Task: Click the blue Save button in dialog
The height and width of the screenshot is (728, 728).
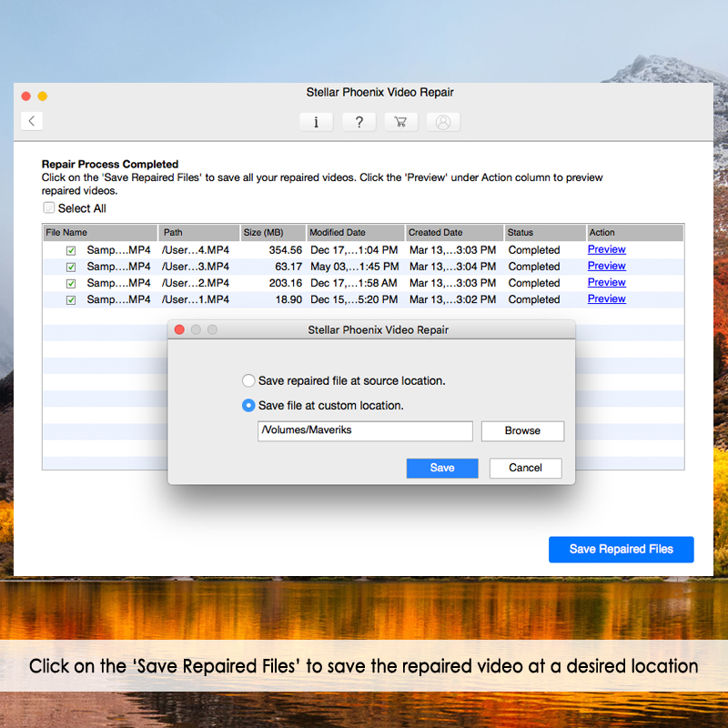Action: [x=442, y=468]
